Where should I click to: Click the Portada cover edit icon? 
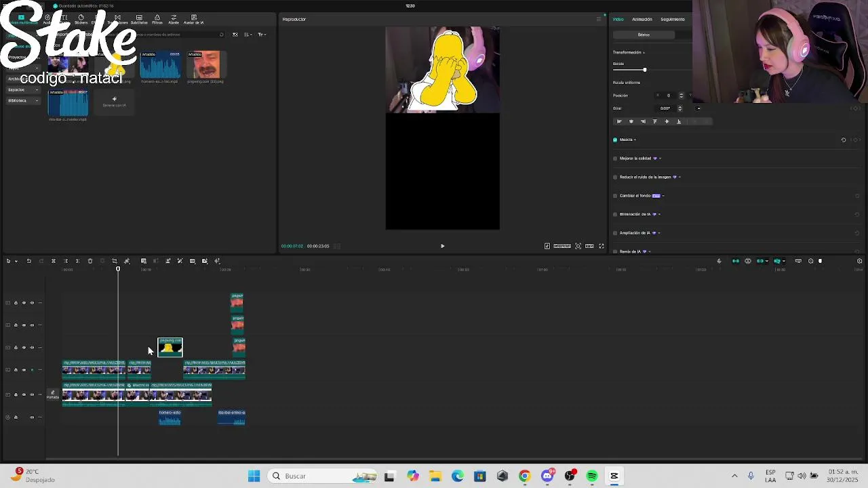tap(52, 394)
